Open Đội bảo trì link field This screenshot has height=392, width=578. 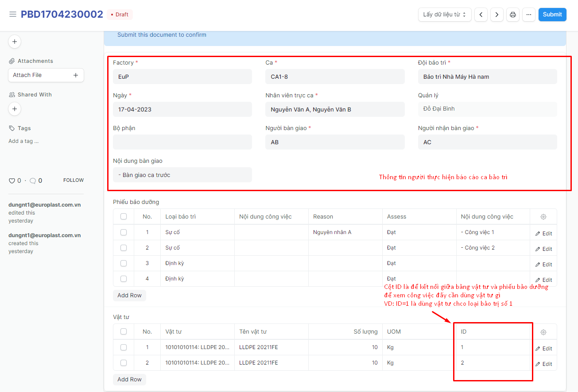(487, 77)
